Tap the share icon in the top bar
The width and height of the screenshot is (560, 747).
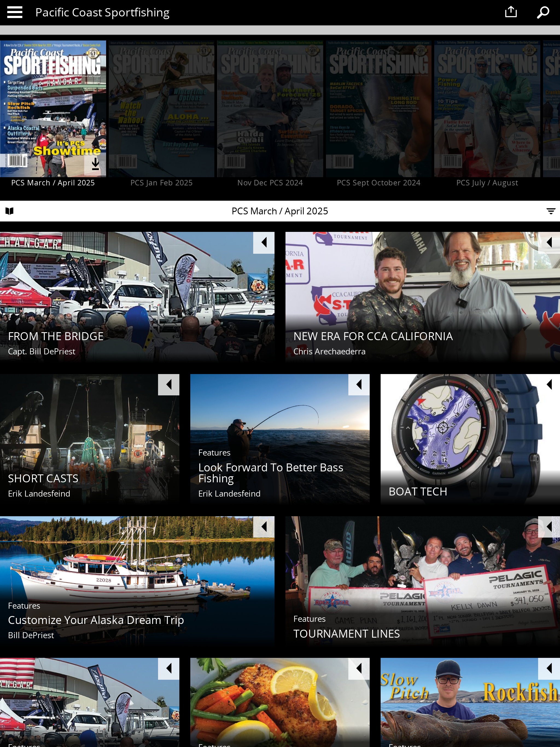[511, 12]
